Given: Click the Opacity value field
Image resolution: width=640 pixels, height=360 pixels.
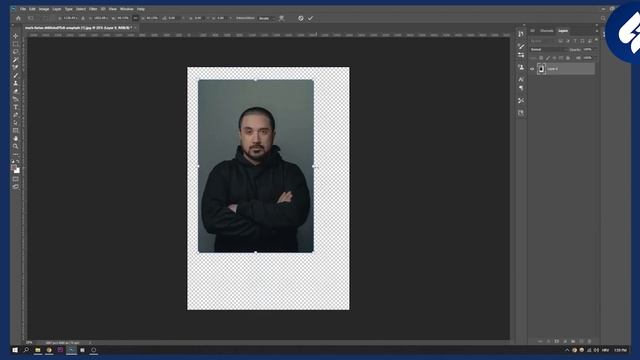Looking at the screenshot, I should (587, 49).
